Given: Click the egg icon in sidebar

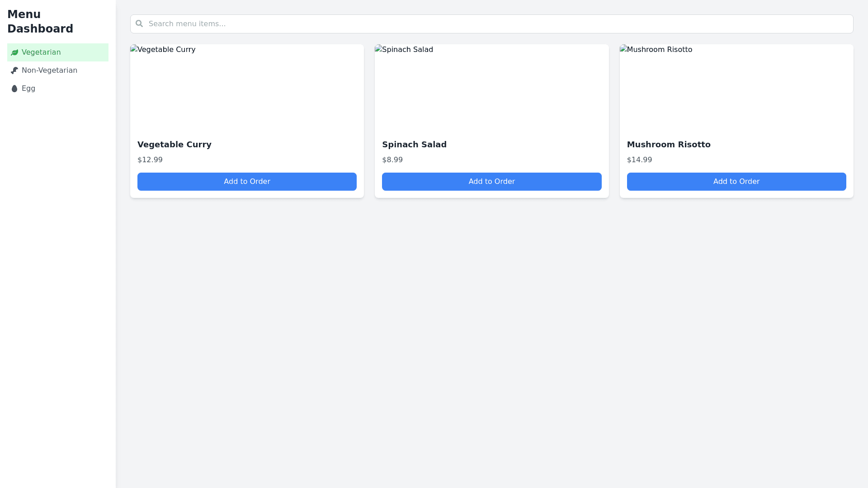Looking at the screenshot, I should click(x=14, y=89).
